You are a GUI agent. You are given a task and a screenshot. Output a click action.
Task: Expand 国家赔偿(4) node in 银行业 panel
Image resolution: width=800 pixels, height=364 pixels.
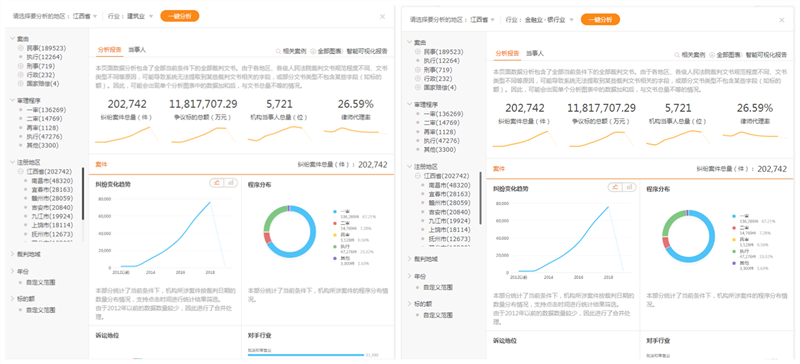pos(418,88)
